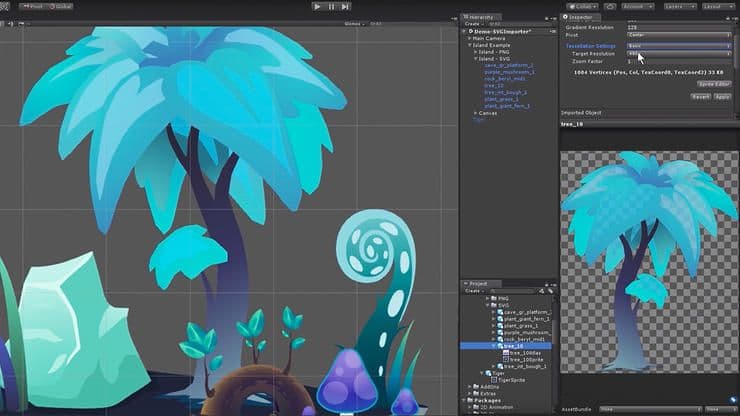Click the tree_10 preview image
740x416 pixels.
point(649,262)
